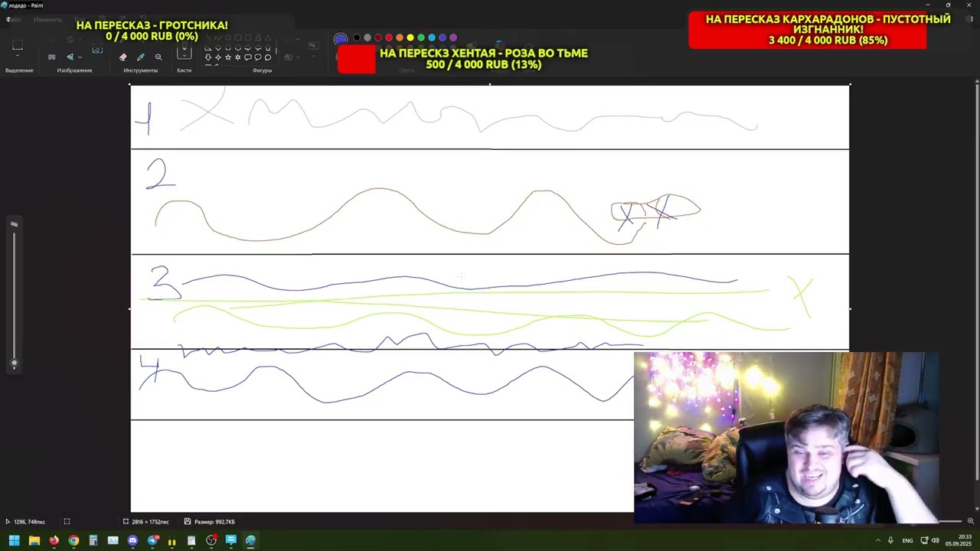This screenshot has width=980, height=551.
Task: Expand the flip options dropdown arrow
Action: (x=80, y=57)
